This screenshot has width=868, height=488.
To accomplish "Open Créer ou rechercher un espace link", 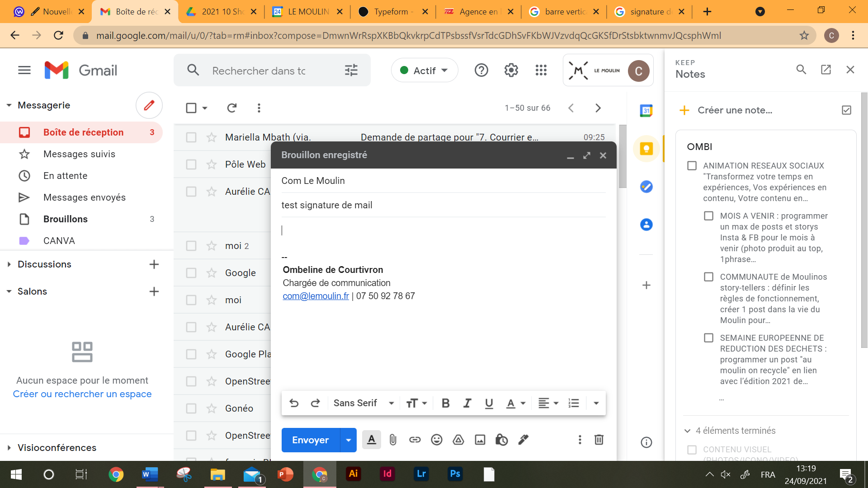I will [x=82, y=394].
